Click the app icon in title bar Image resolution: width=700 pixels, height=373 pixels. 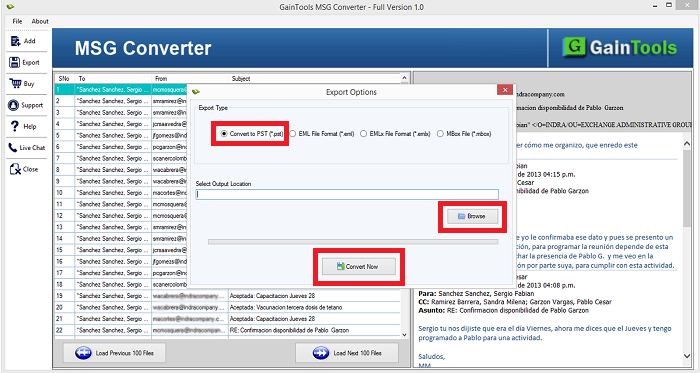pyautogui.click(x=10, y=7)
